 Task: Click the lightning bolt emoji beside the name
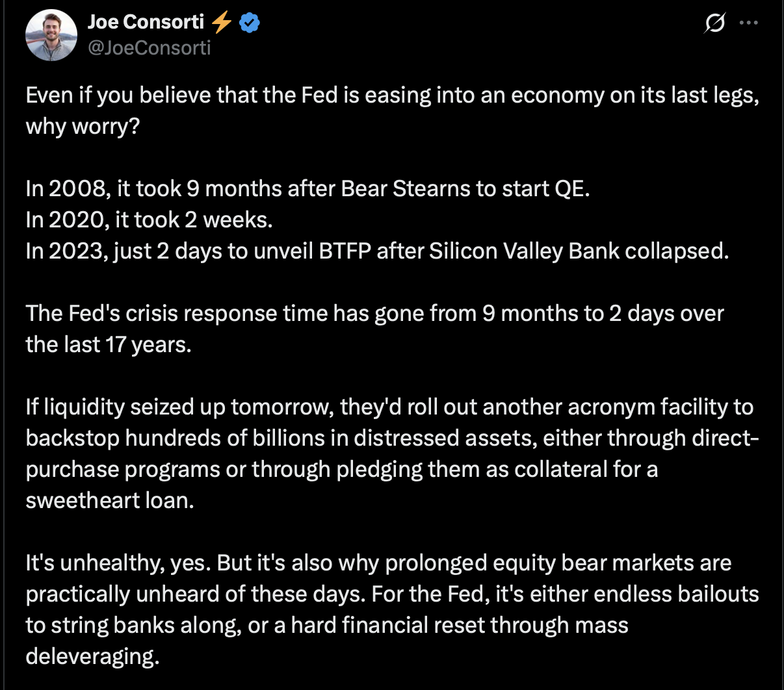click(222, 23)
